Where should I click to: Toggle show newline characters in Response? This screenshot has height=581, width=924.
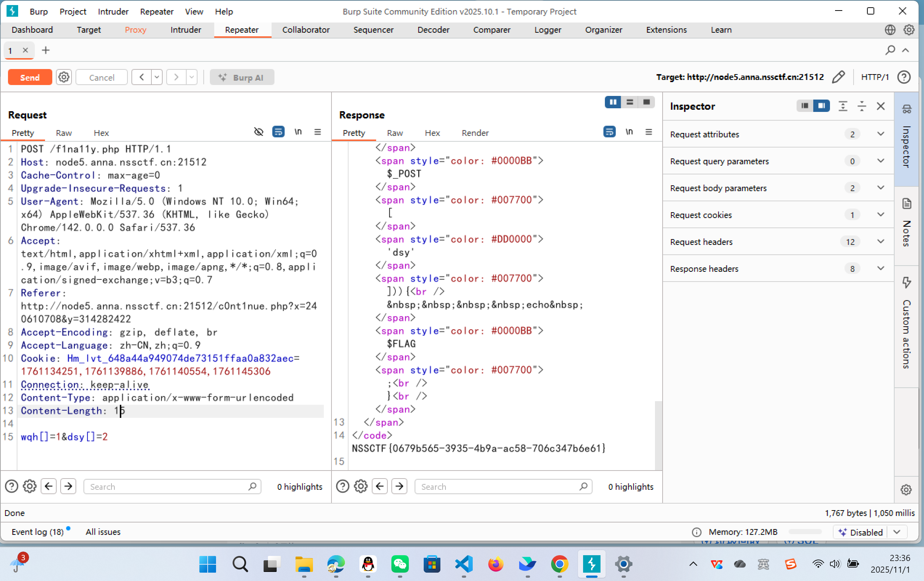[629, 132]
